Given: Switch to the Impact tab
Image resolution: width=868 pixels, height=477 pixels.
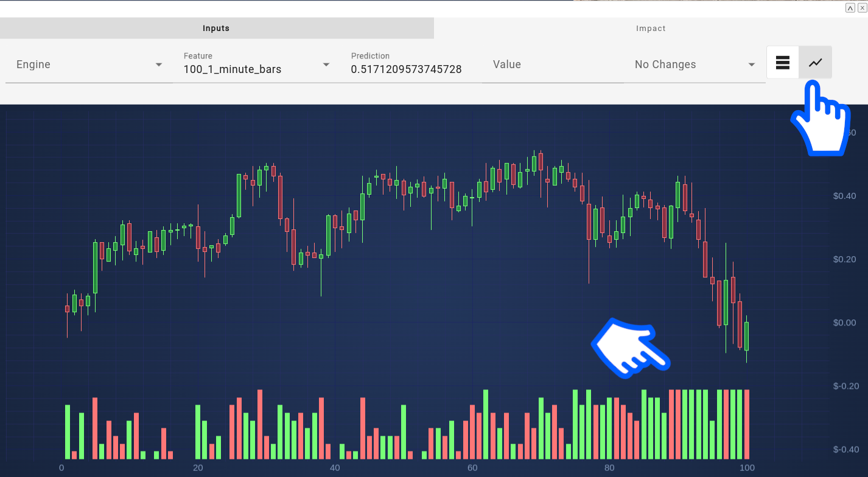Looking at the screenshot, I should tap(651, 29).
